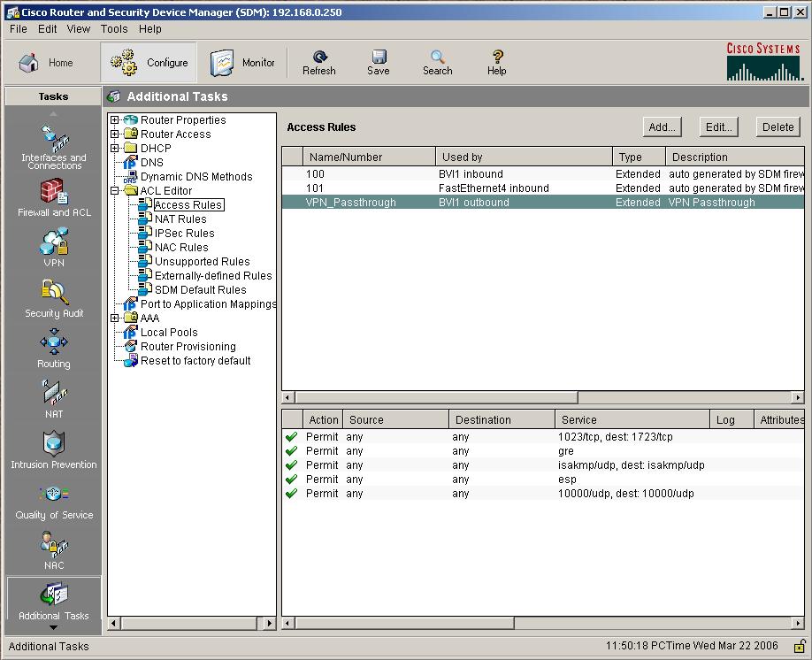Select Externally-defined Rules in tree
Viewport: 812px width, 660px height.
pyautogui.click(x=213, y=276)
